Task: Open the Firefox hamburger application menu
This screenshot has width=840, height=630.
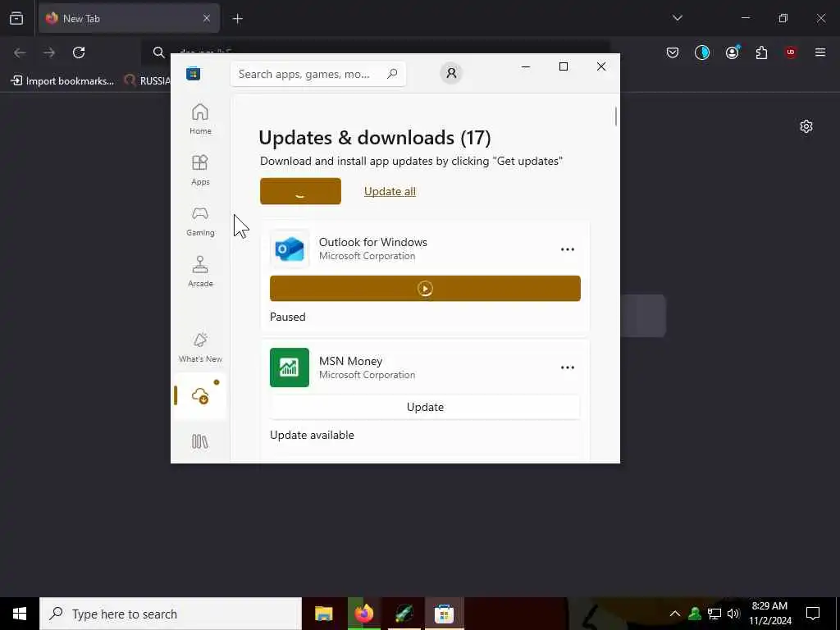Action: [820, 52]
